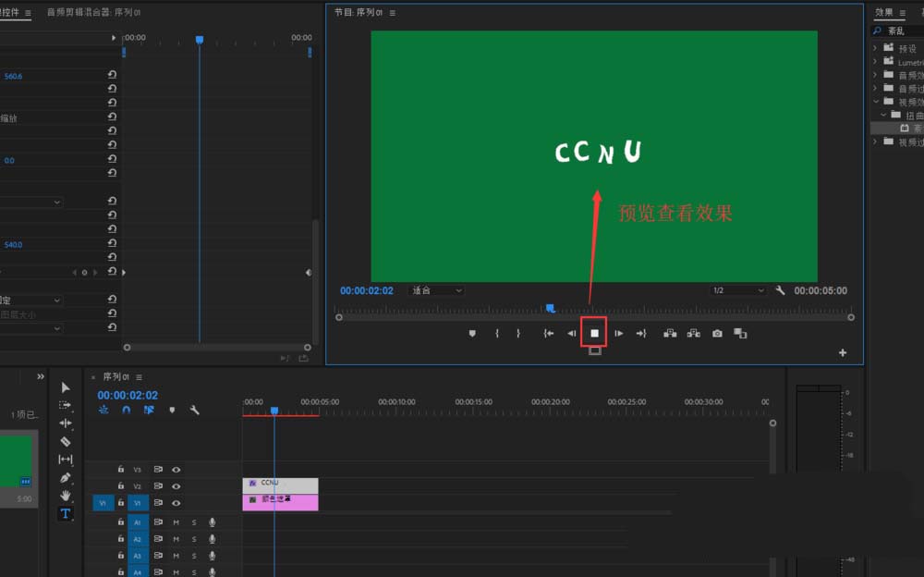Click the Export Frame camera icon
Image resolution: width=924 pixels, height=577 pixels.
click(716, 333)
